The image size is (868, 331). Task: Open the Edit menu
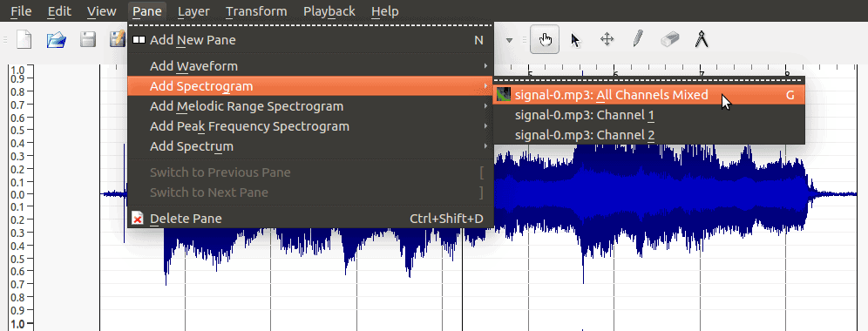59,11
